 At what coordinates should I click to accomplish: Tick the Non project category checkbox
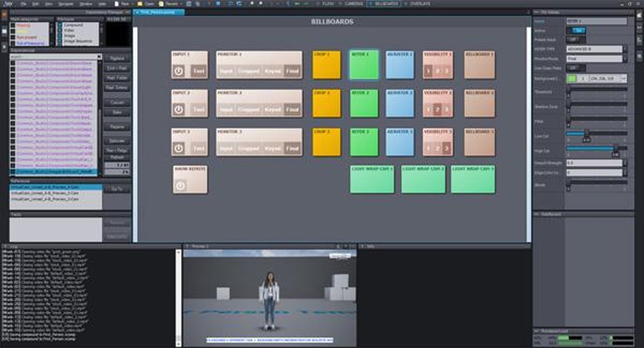pyautogui.click(x=13, y=37)
